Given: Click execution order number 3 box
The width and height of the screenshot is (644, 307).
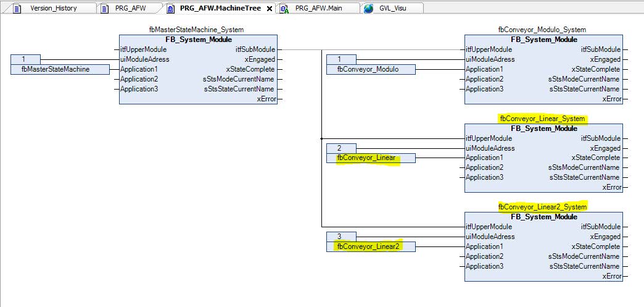Looking at the screenshot, I should pos(339,237).
